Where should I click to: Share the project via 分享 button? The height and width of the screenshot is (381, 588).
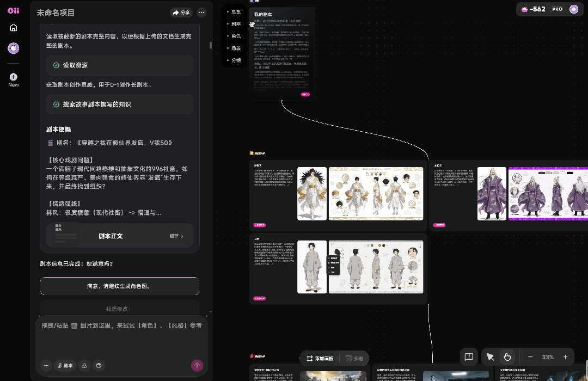click(181, 13)
